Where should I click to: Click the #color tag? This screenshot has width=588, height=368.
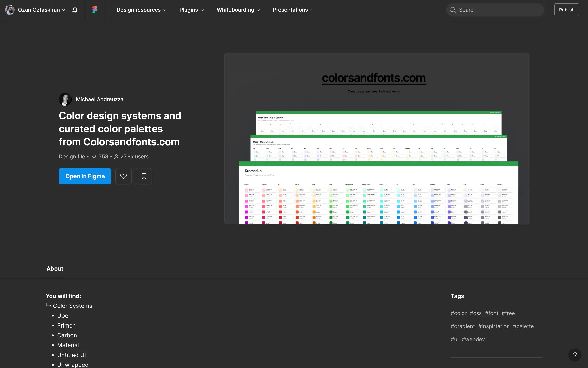coord(459,313)
